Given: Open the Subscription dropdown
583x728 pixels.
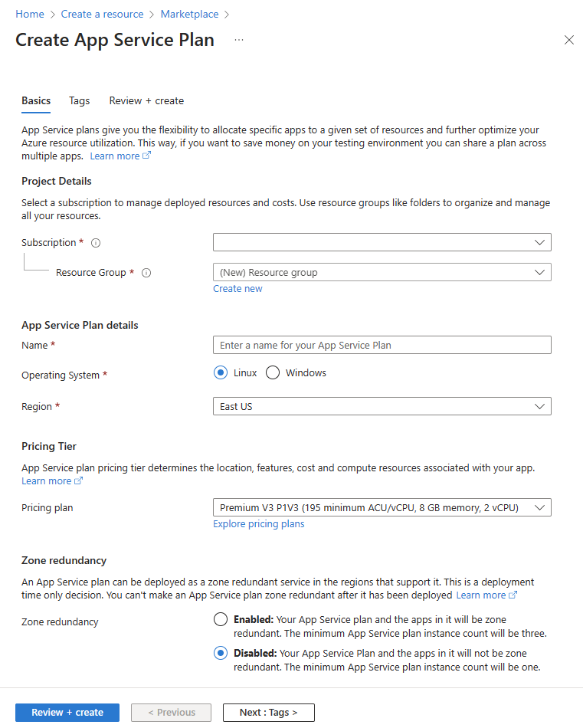Looking at the screenshot, I should click(x=382, y=241).
